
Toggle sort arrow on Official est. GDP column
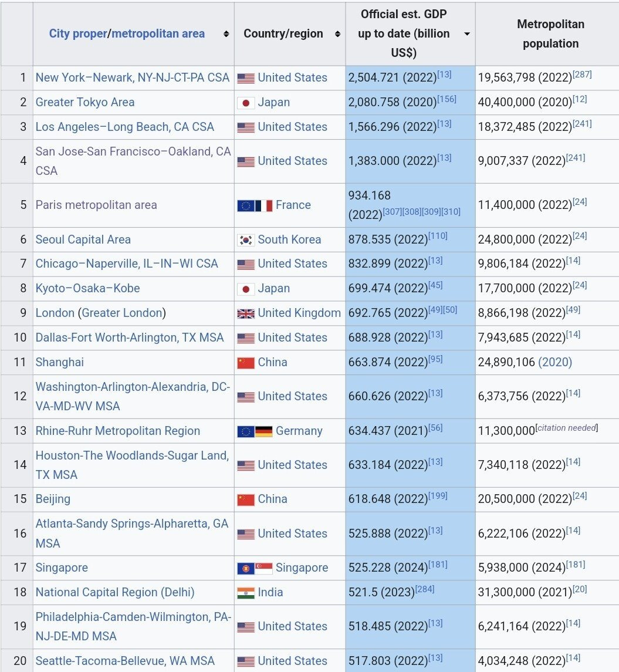(467, 34)
